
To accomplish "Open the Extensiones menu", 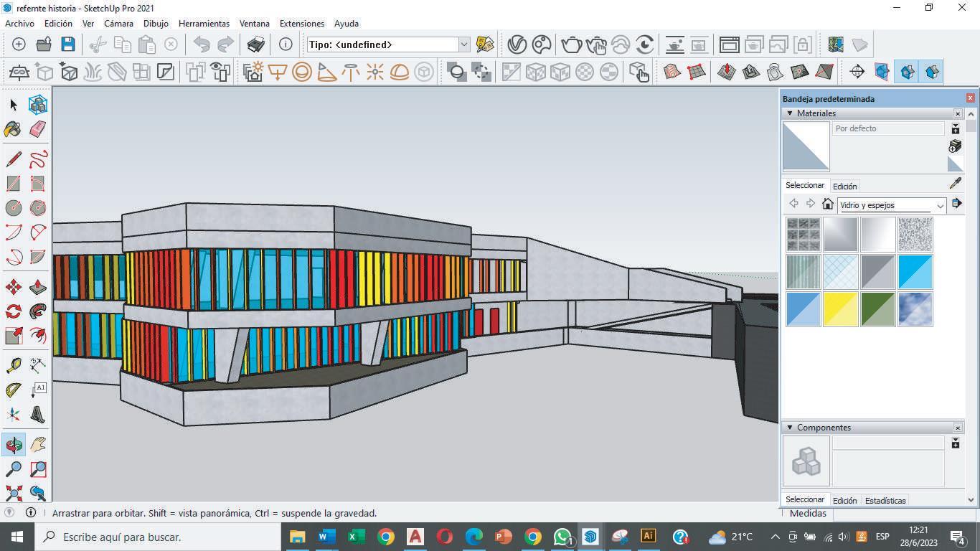I will (301, 24).
